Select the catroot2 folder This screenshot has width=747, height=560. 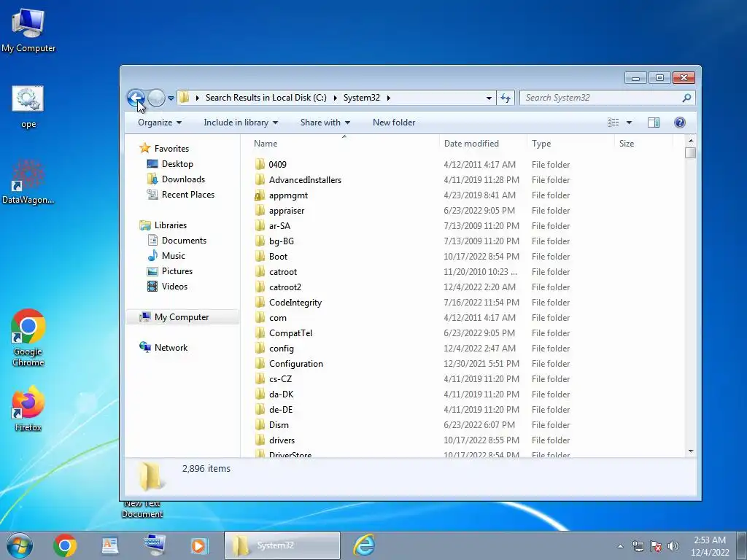(285, 287)
